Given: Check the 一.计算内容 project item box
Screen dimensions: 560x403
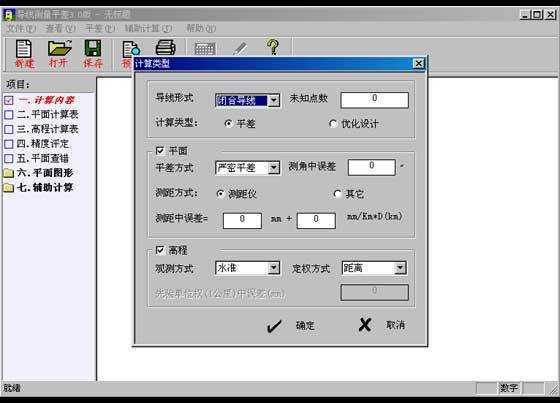Looking at the screenshot, I should tap(9, 100).
